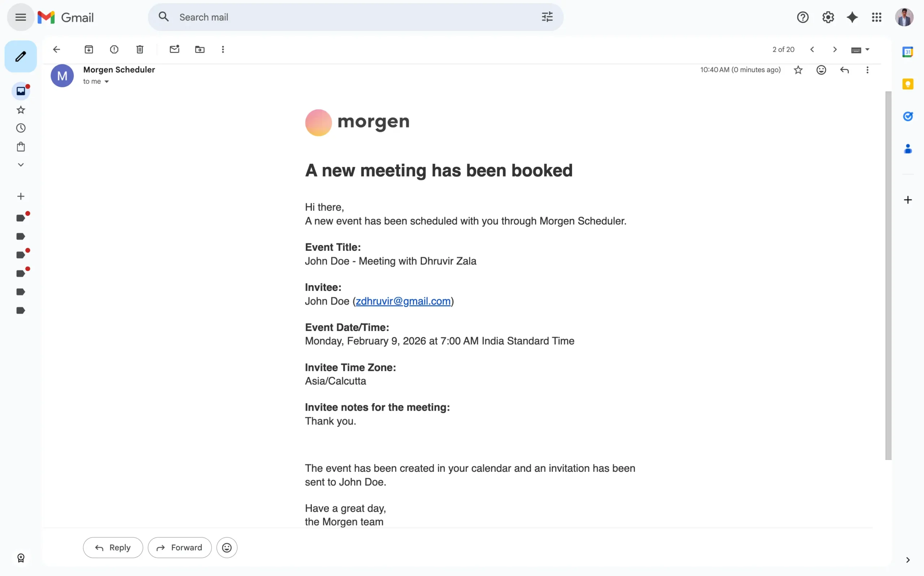
Task: Open Snoozed emails in the sidebar
Action: 21,128
